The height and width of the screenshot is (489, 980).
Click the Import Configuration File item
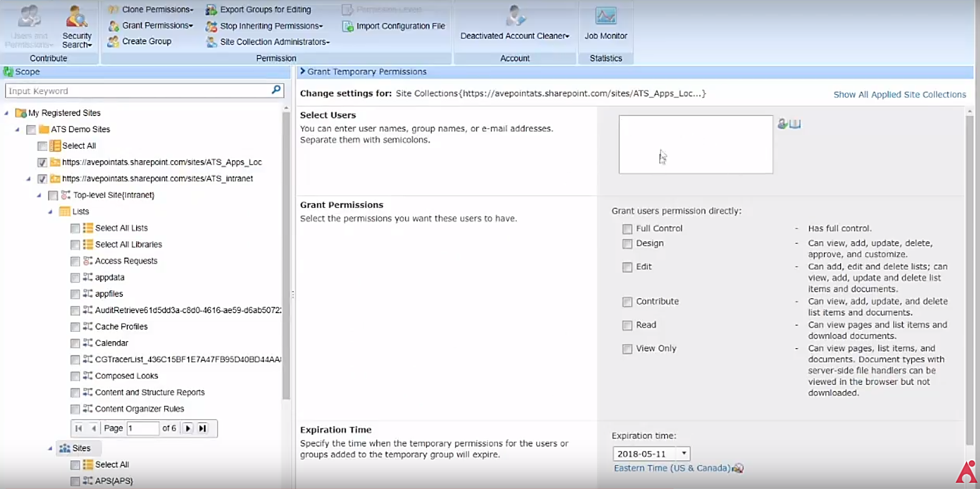coord(401,26)
